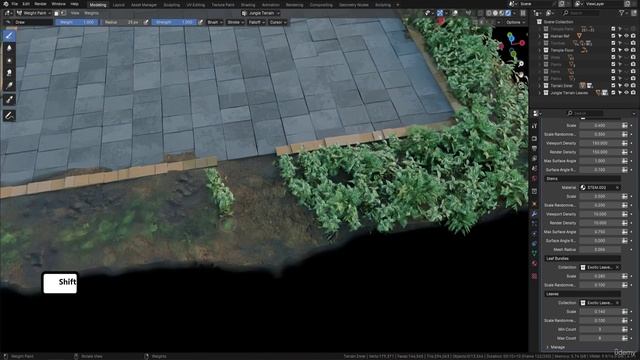
Task: Select the Smear weight paint tool
Action: point(9,73)
